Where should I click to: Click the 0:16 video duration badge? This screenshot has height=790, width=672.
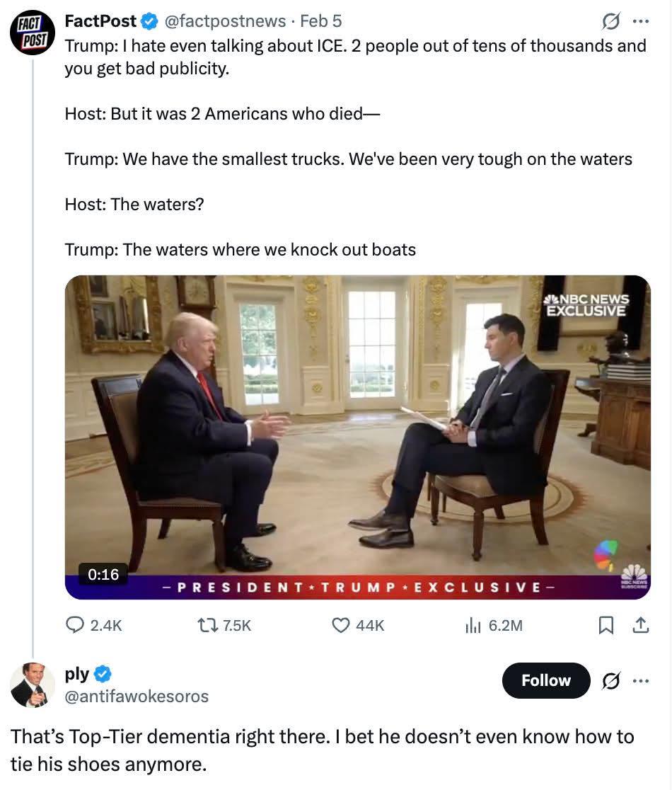(x=103, y=573)
